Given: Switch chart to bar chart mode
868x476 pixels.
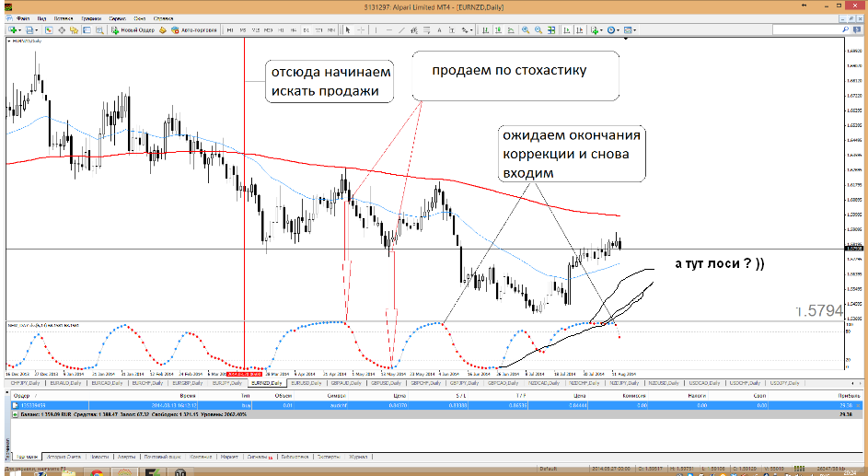Looking at the screenshot, I should 485,29.
